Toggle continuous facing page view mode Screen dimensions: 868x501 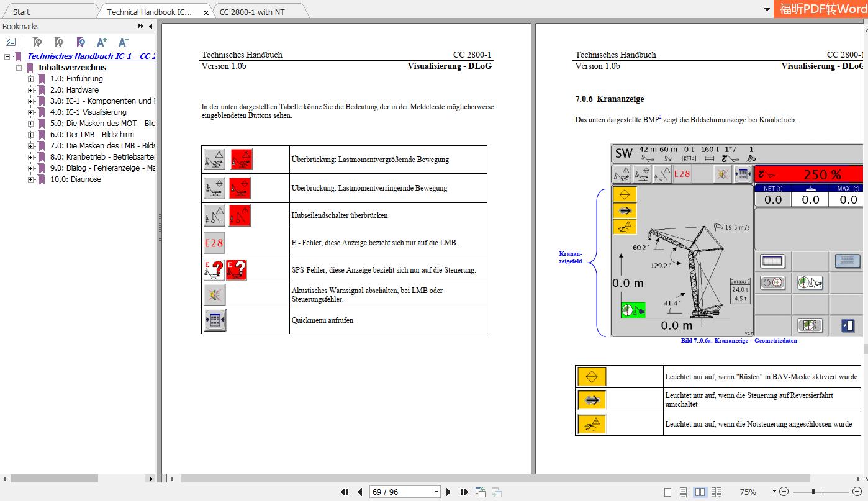[717, 492]
